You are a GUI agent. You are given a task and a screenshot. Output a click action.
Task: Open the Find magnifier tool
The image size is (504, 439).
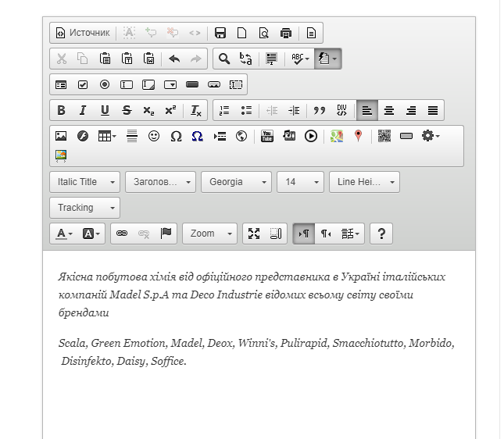223,59
